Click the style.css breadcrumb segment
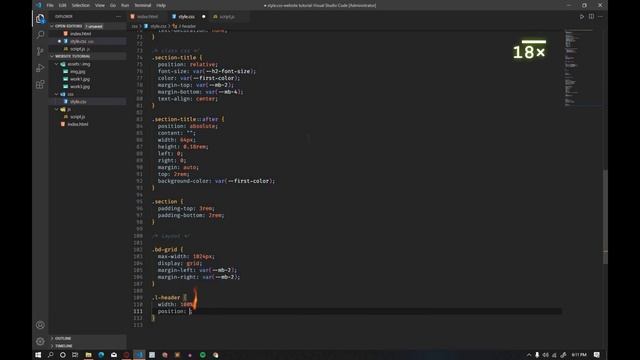Image resolution: width=640 pixels, height=360 pixels. 158,26
